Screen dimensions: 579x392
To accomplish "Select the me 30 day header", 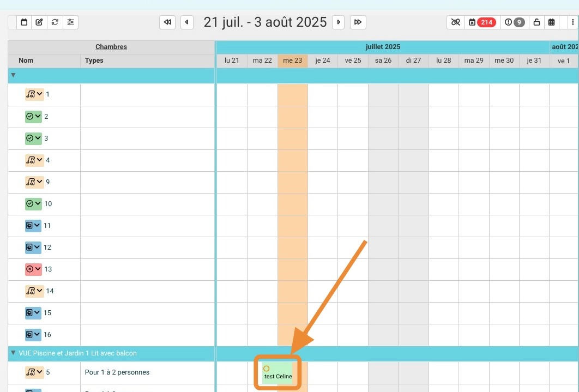I will (504, 61).
